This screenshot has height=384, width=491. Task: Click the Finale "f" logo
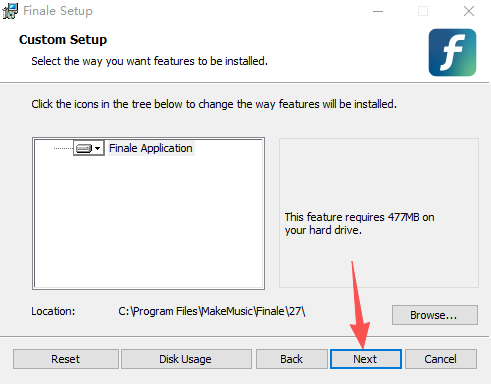[452, 52]
